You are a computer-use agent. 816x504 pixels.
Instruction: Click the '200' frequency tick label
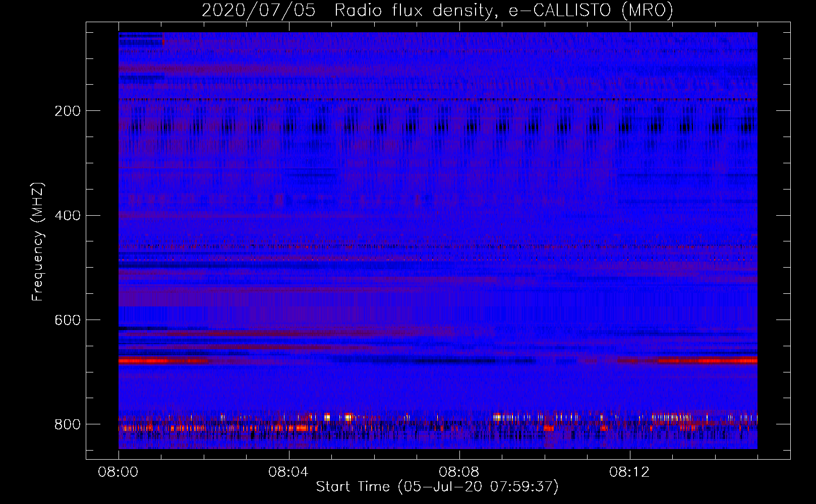[x=68, y=111]
